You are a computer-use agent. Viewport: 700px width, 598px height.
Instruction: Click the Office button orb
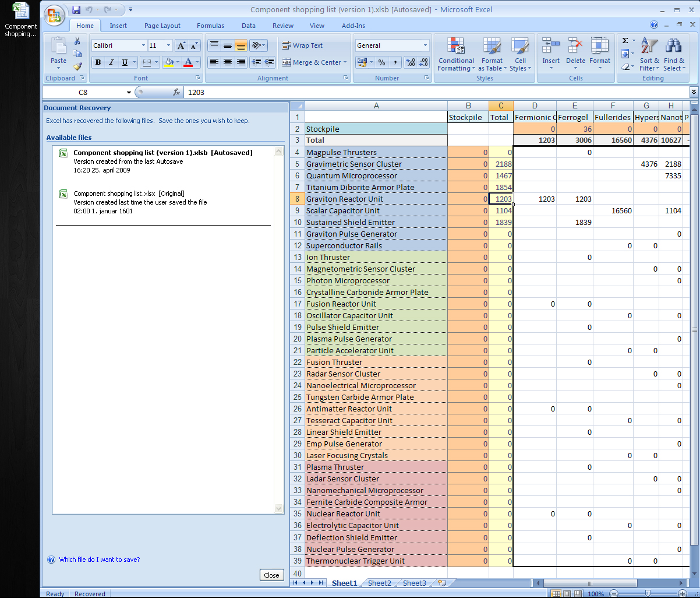[55, 15]
